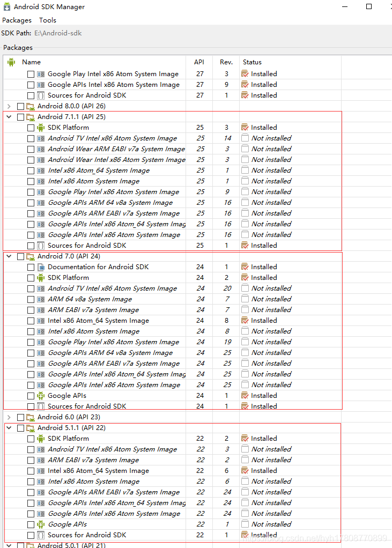Click Android SDK Manager title bar icon
392x548 pixels.
tap(6, 6)
